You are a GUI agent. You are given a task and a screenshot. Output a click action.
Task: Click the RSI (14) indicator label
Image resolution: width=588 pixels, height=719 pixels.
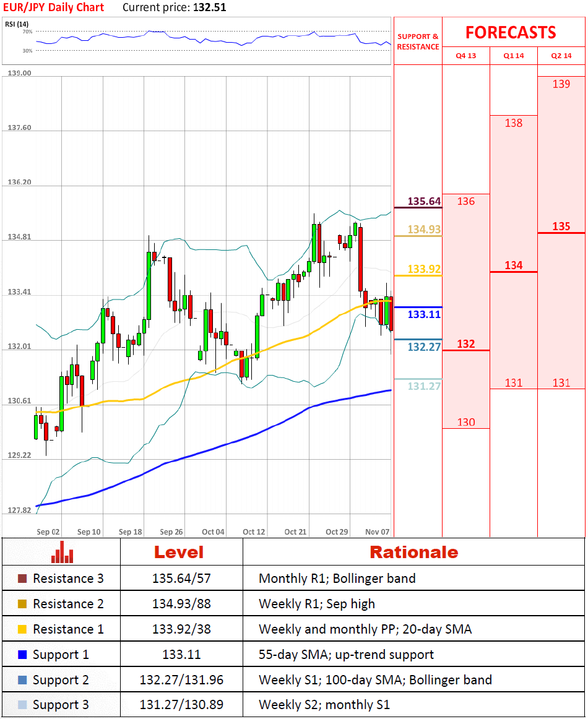tap(17, 24)
